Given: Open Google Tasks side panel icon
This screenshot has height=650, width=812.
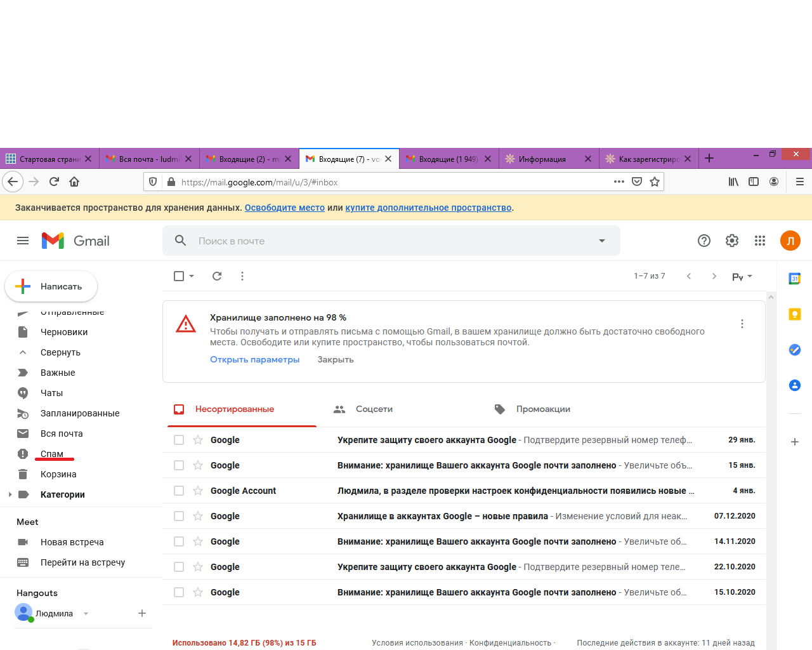Looking at the screenshot, I should [x=795, y=350].
